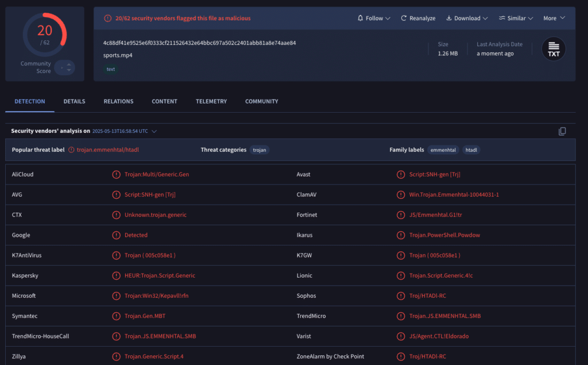Click the download arrow icon in the toolbar
588x365 pixels.
[x=450, y=18]
